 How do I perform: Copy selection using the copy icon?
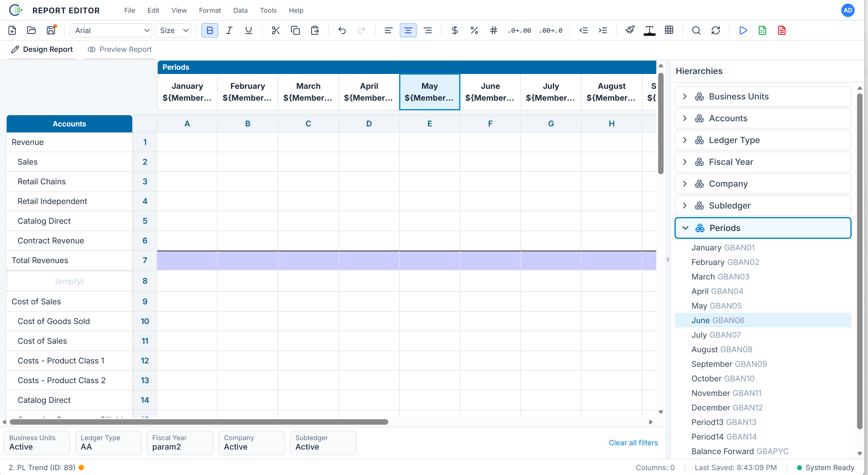pyautogui.click(x=295, y=30)
